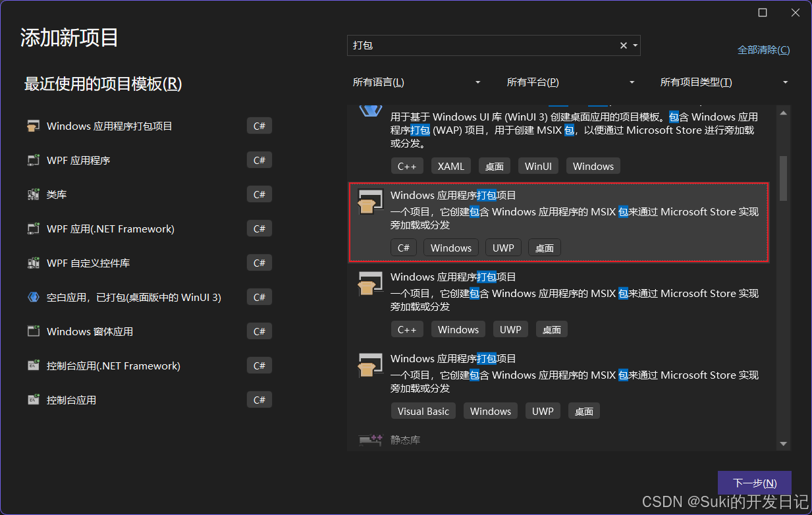
Task: Click the 类库 recent template icon
Action: tap(34, 194)
